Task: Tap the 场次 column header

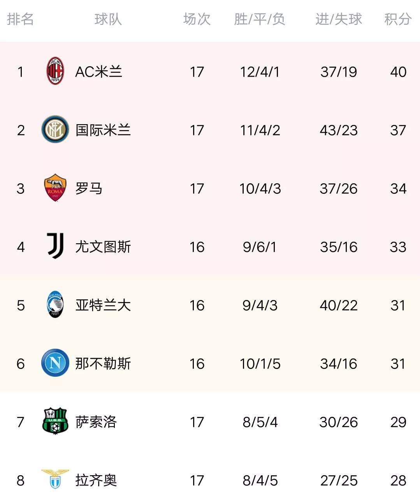Action: pyautogui.click(x=197, y=19)
